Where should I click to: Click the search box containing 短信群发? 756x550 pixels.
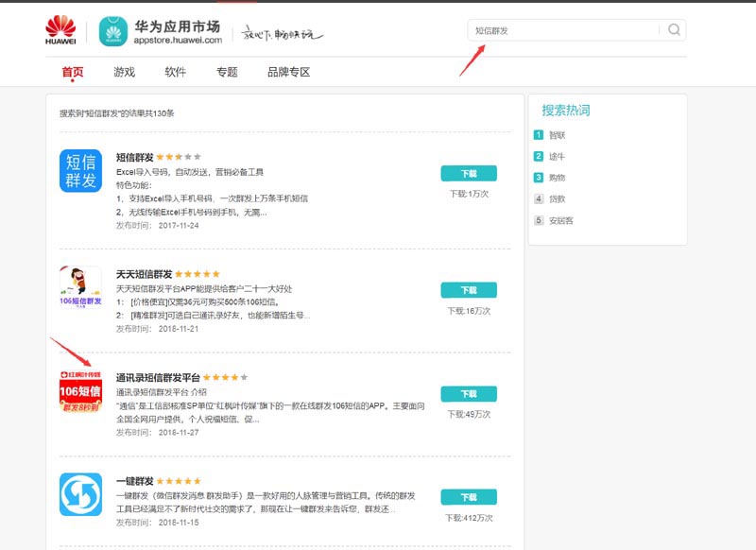click(567, 30)
